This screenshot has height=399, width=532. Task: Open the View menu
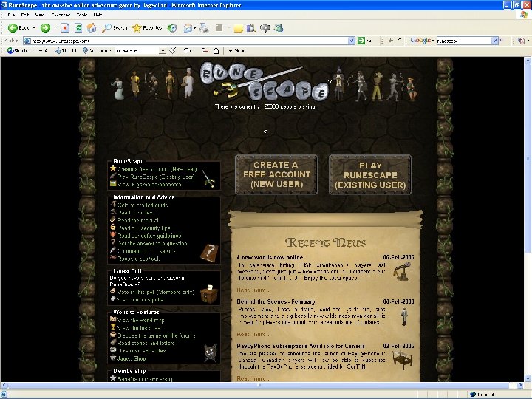click(39, 15)
